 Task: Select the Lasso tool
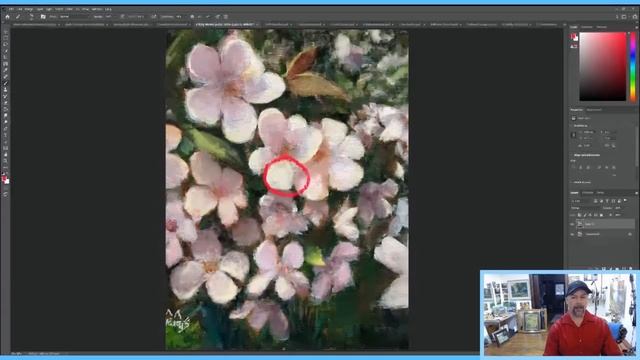pyautogui.click(x=5, y=44)
